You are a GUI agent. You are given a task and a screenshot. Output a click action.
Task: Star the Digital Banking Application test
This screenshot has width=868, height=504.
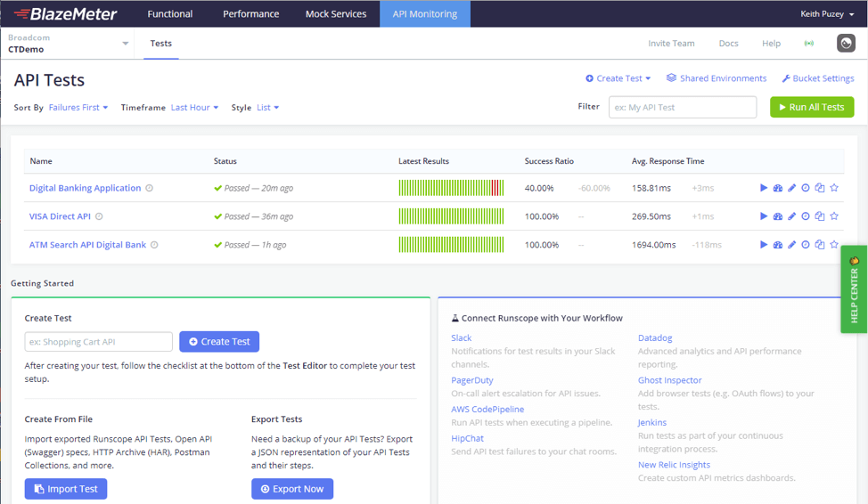coord(834,188)
